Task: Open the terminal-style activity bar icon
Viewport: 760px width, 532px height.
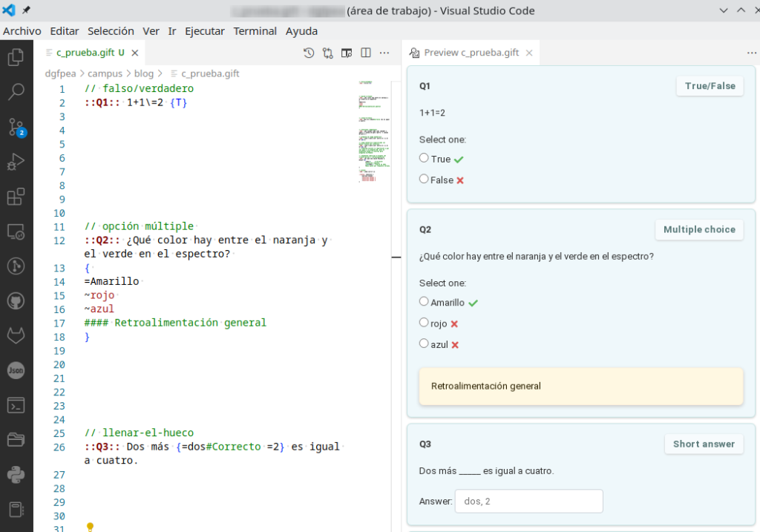Action: coord(16,405)
